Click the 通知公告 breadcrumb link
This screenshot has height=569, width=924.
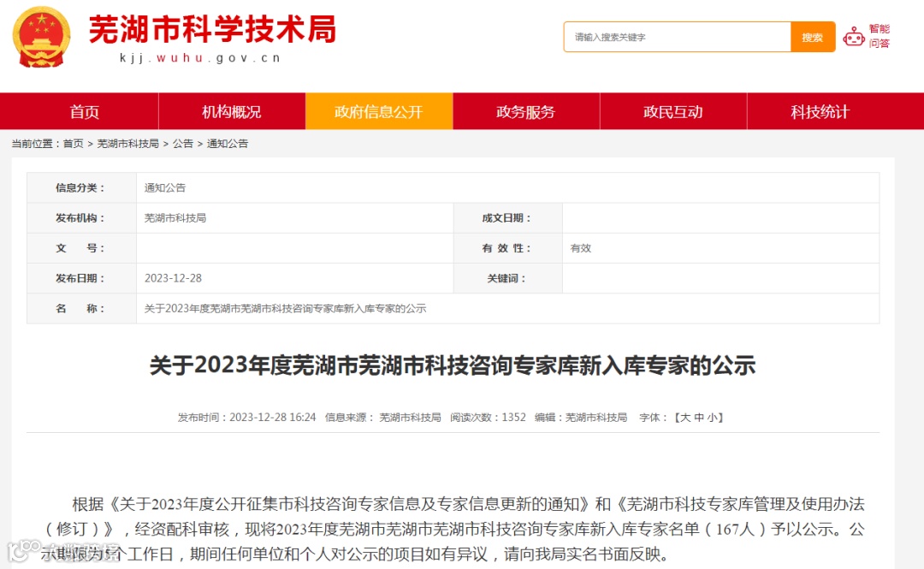point(228,143)
